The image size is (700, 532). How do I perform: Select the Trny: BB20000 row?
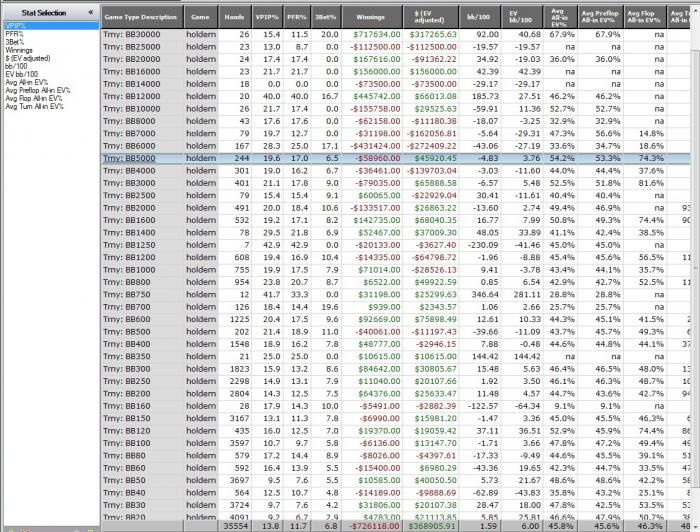[x=396, y=59]
